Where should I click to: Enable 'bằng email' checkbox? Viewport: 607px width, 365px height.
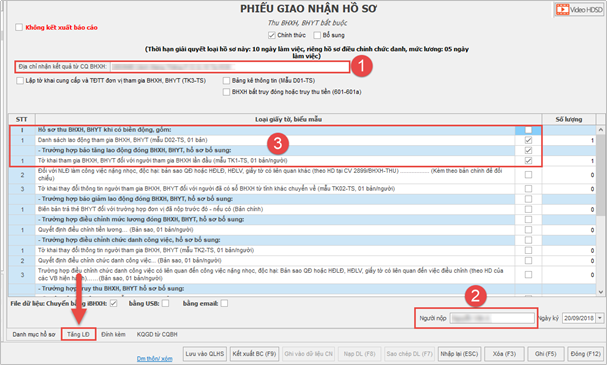click(x=224, y=303)
